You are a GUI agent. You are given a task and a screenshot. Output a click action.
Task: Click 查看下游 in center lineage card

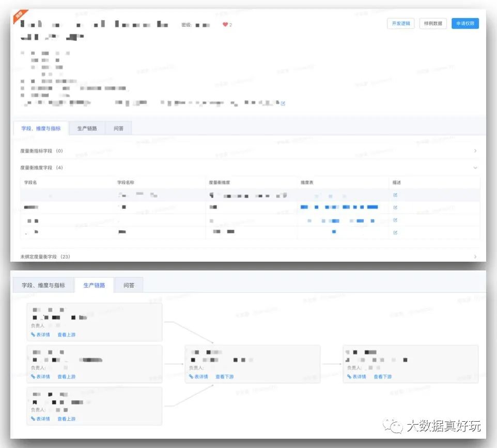coord(224,377)
